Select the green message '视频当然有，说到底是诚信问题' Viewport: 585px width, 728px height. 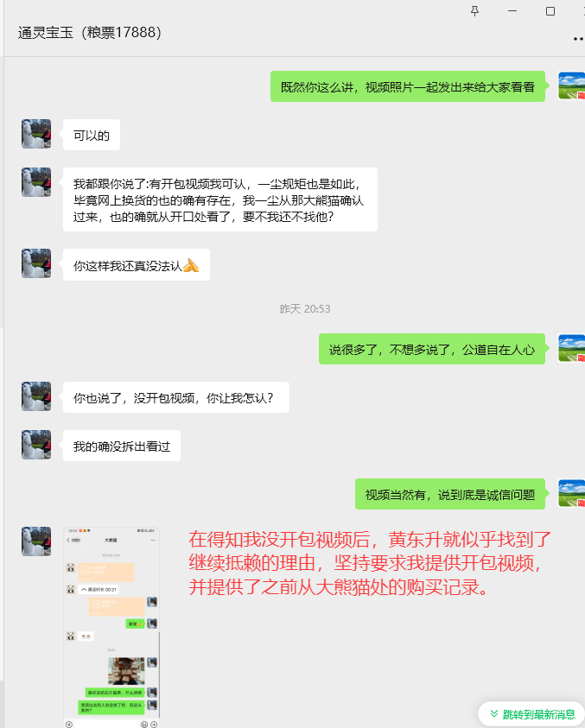click(x=450, y=495)
